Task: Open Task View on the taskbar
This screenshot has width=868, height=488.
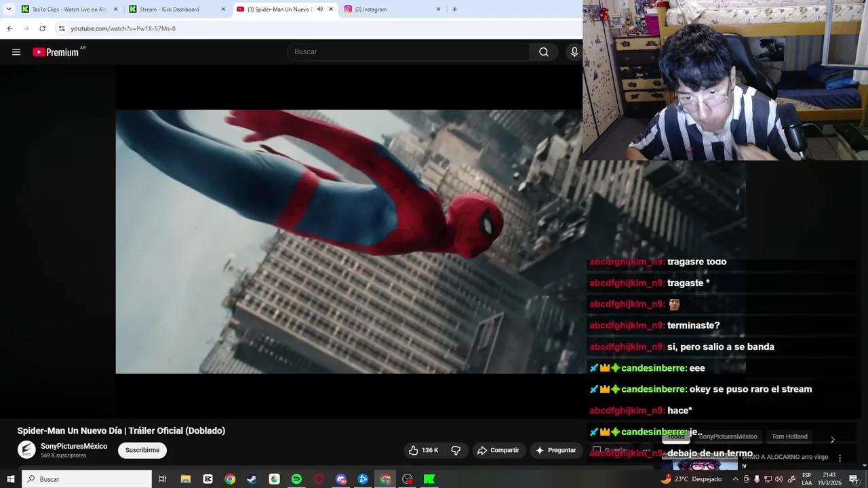Action: coord(163,479)
